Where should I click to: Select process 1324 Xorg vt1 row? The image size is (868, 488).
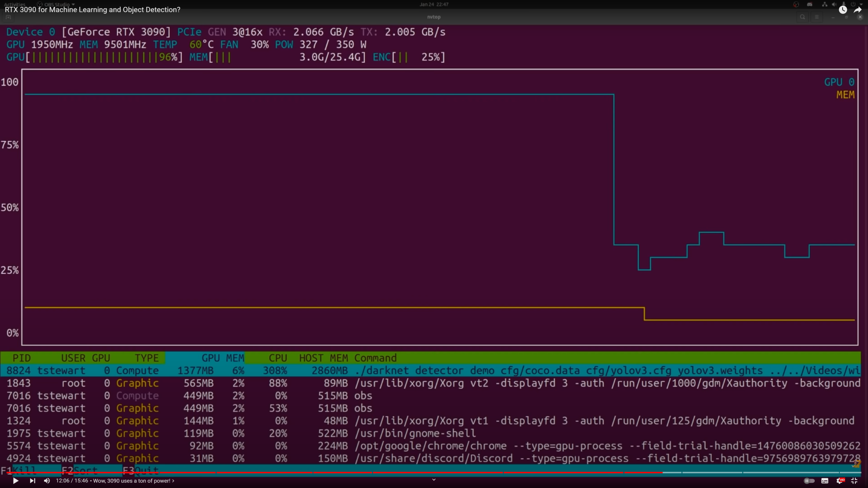click(430, 421)
